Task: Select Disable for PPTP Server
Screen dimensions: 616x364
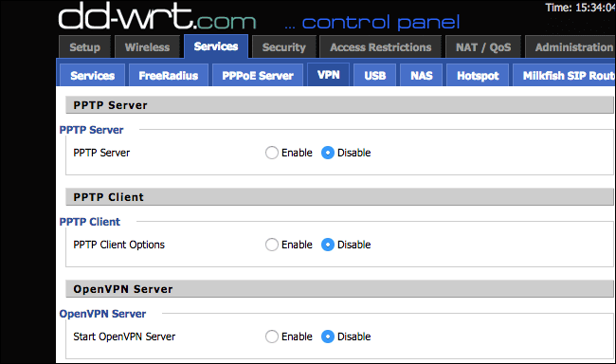Action: 328,153
